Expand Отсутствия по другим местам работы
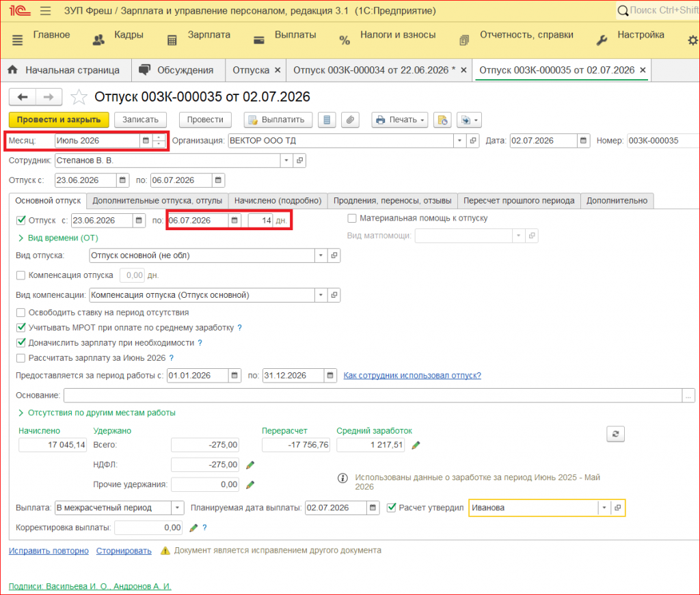Screen dimensions: 700x595 pyautogui.click(x=97, y=413)
